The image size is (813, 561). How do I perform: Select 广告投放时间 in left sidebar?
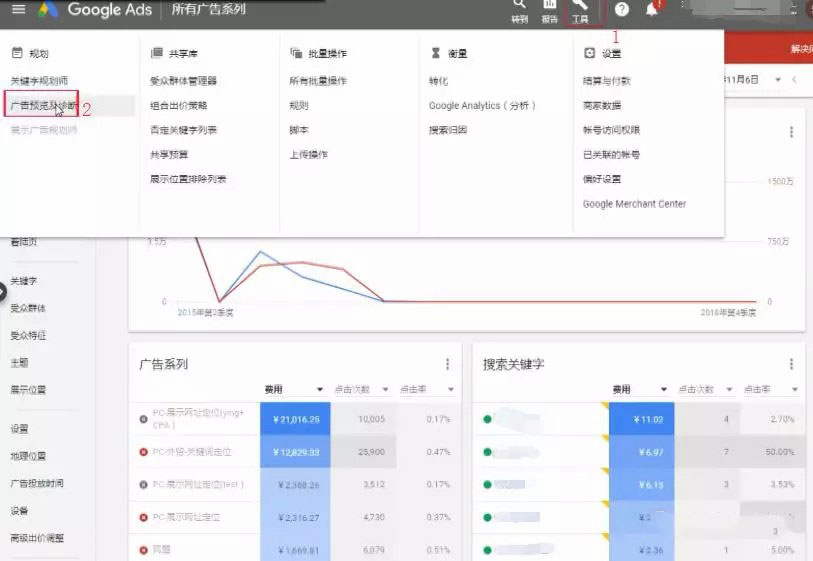[x=37, y=483]
